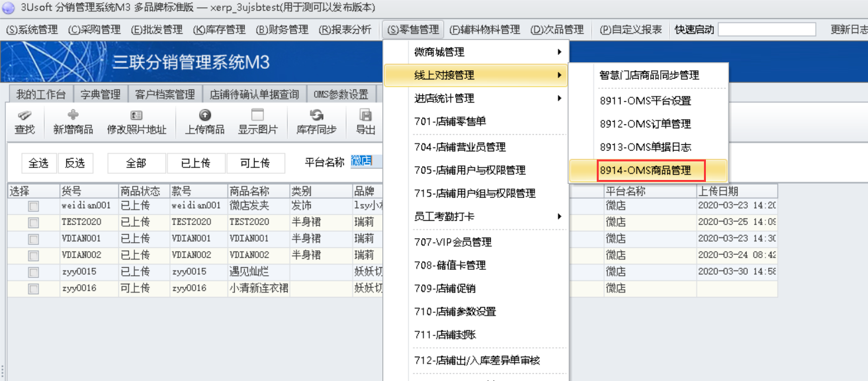Open the (P)自定义报表 menu
This screenshot has width=868, height=381.
(x=630, y=30)
